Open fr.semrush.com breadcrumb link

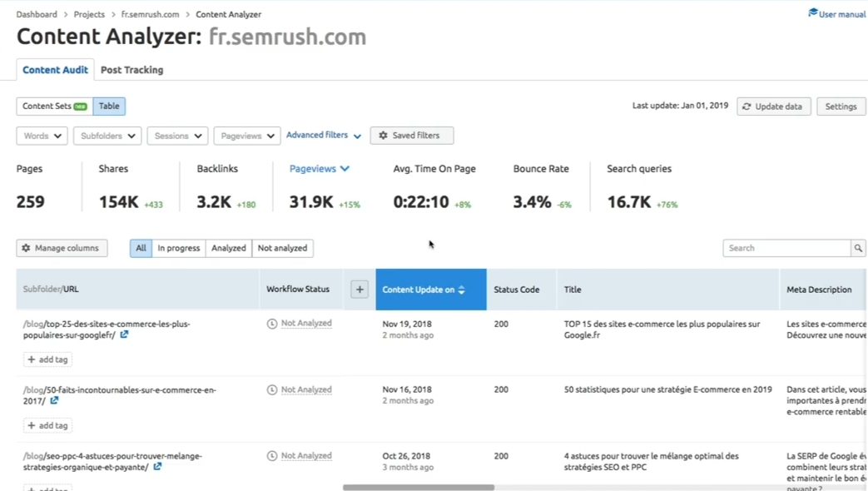(150, 14)
